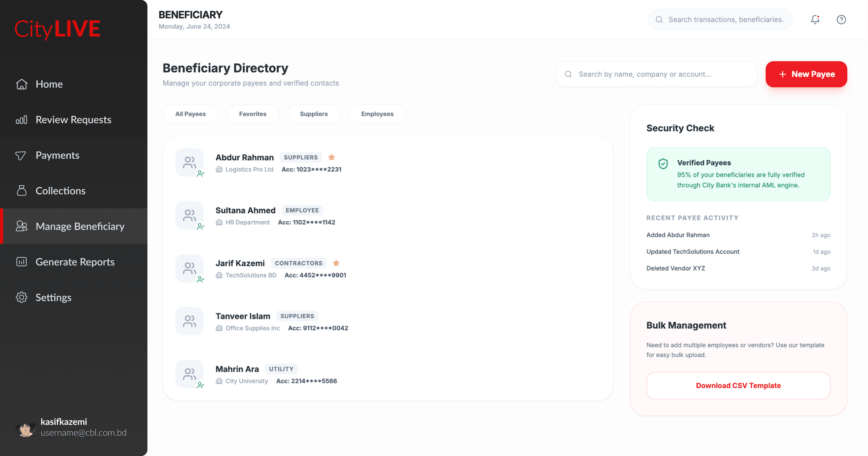Switch to the Suppliers filter tab
This screenshot has width=868, height=456.
(x=313, y=114)
